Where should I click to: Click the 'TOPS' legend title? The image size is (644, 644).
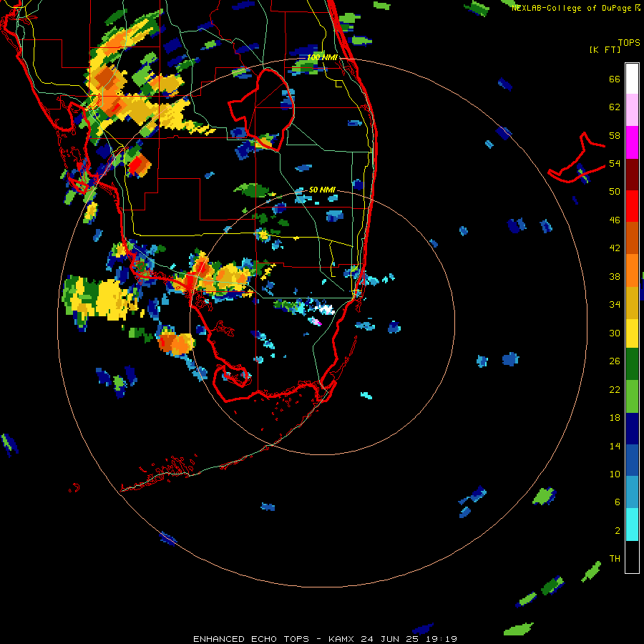pos(629,42)
